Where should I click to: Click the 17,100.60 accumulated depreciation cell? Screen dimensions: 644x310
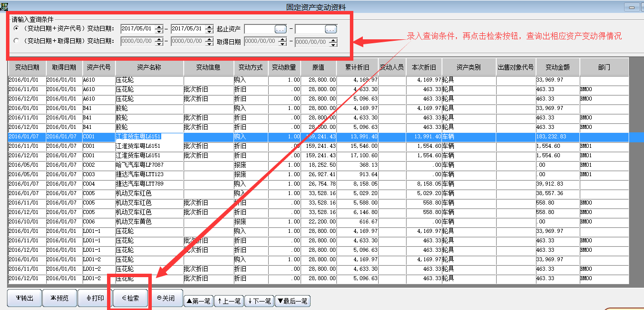(357, 155)
